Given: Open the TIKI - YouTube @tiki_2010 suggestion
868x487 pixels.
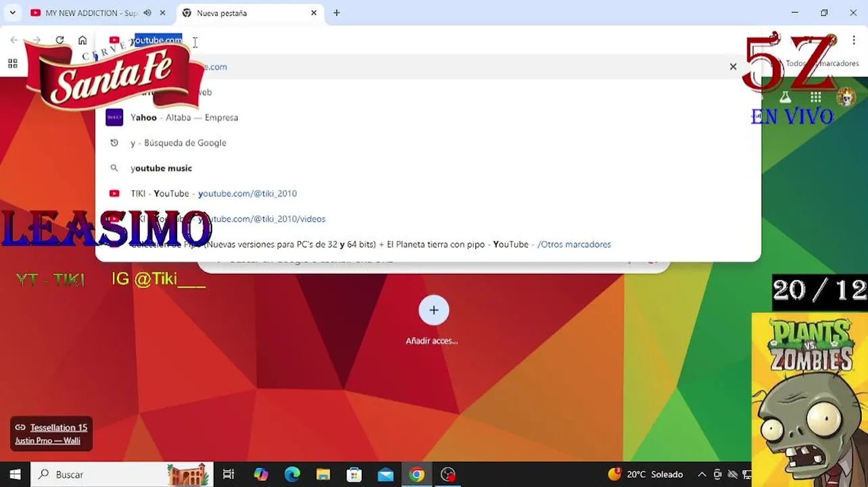Looking at the screenshot, I should (428, 193).
